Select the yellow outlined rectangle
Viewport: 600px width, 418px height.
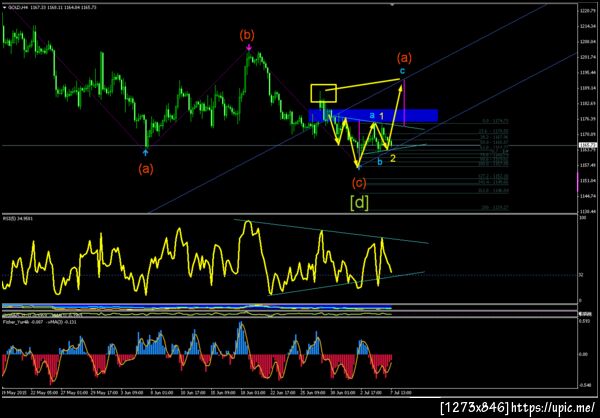[x=324, y=93]
